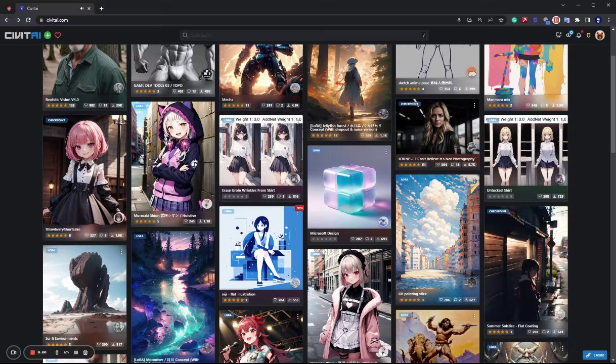
Task: Open three-dot menu on ICBINP card
Action: click(x=474, y=105)
